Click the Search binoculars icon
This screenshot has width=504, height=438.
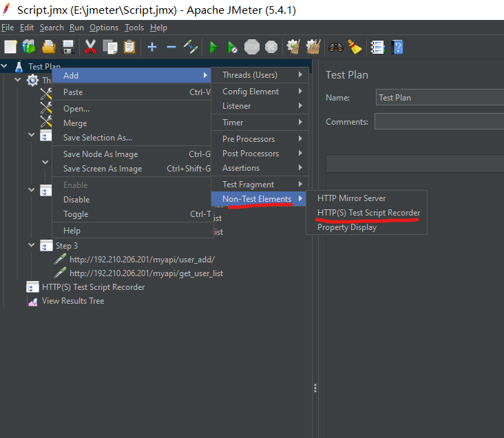click(x=336, y=48)
